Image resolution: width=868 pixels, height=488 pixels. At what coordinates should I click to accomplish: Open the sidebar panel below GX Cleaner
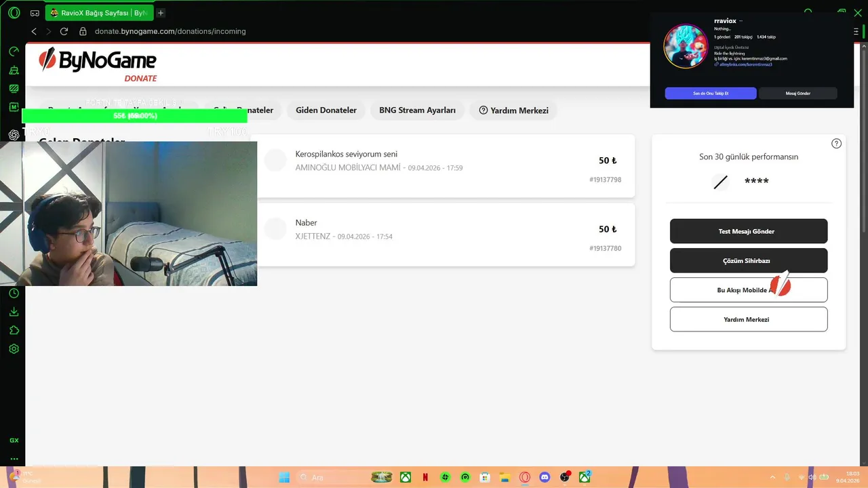pos(14,88)
